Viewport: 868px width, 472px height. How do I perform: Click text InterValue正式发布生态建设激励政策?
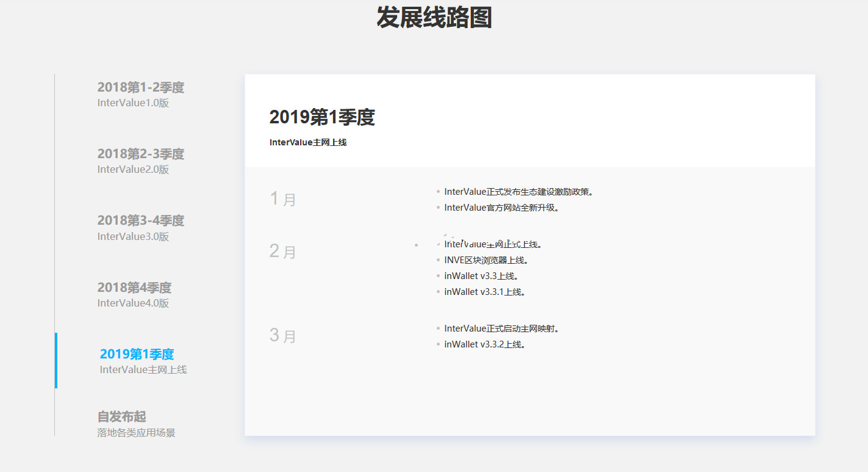[518, 192]
